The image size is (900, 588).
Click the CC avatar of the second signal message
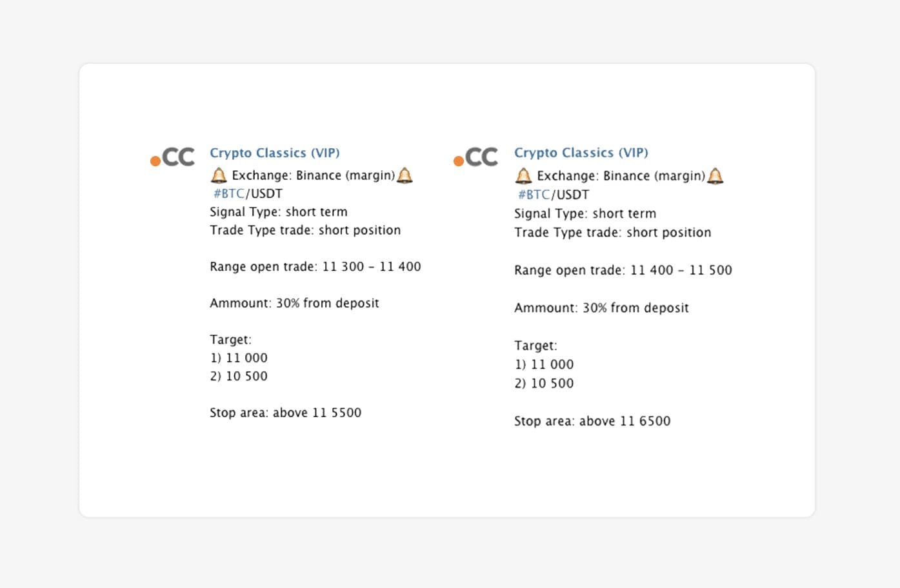[476, 157]
